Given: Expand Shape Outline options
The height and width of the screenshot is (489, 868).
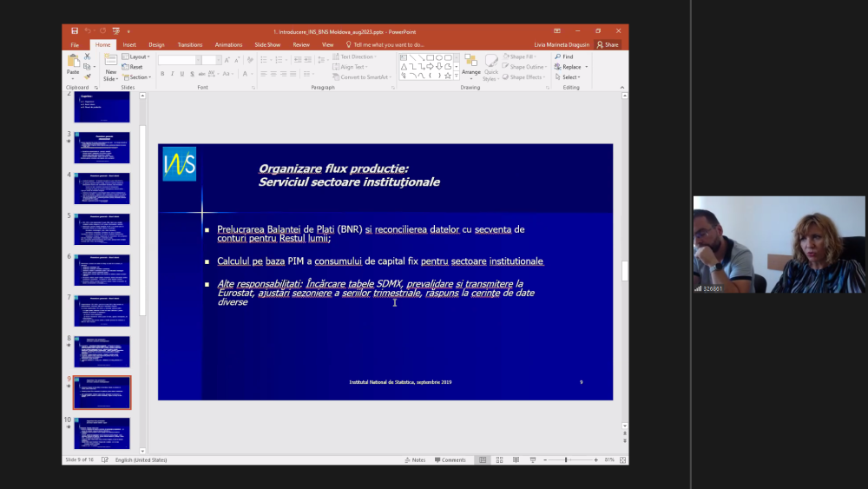Looking at the screenshot, I should [523, 67].
